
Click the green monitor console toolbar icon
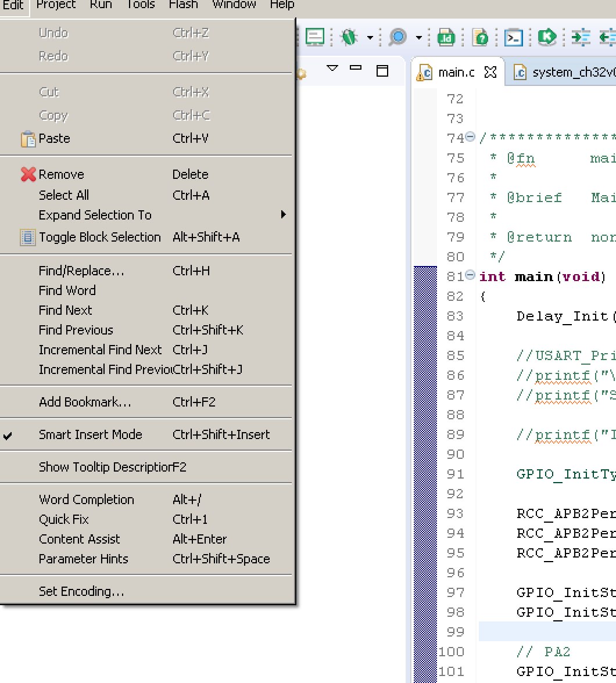(x=315, y=37)
